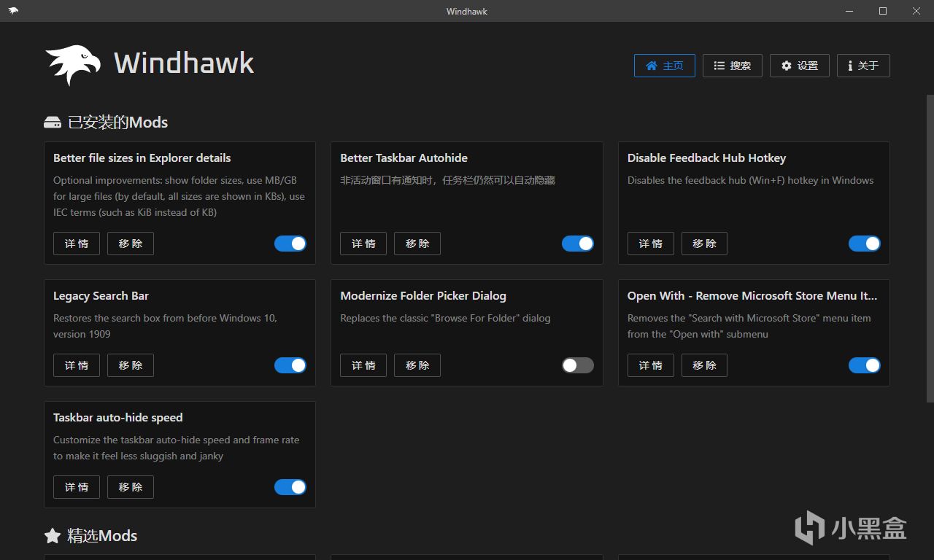Open 详情 for Open With Remove Microsoft Store
934x560 pixels.
(x=651, y=365)
